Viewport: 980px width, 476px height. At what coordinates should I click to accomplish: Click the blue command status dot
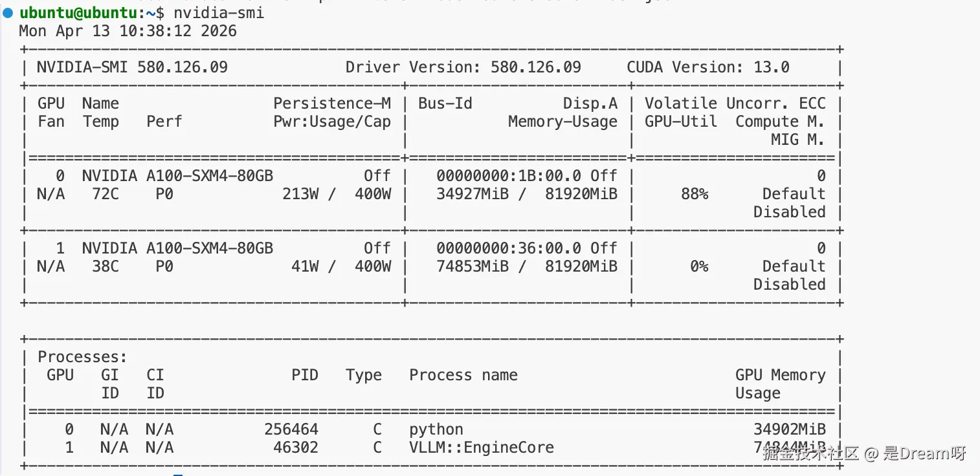pos(8,13)
